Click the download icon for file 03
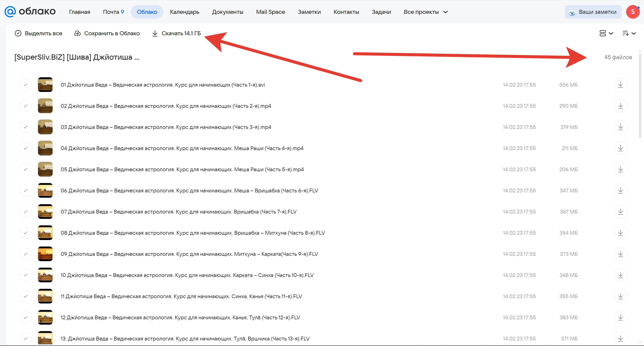This screenshot has height=346, width=644. [x=620, y=127]
